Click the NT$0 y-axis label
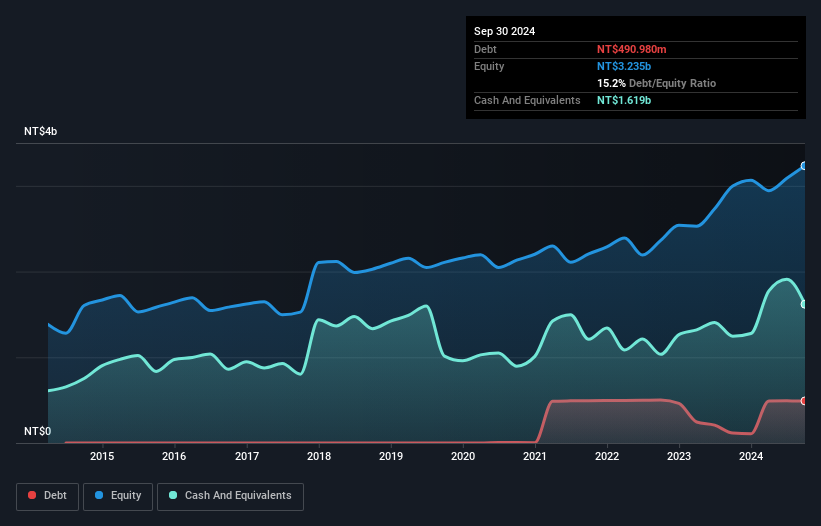The width and height of the screenshot is (821, 526). [38, 431]
